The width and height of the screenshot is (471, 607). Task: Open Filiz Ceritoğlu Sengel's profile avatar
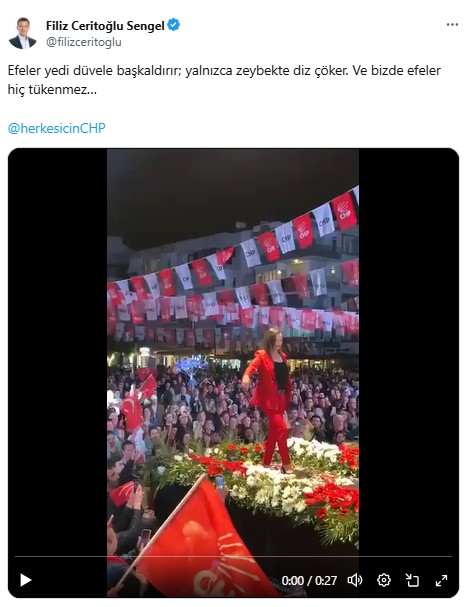pos(23,33)
